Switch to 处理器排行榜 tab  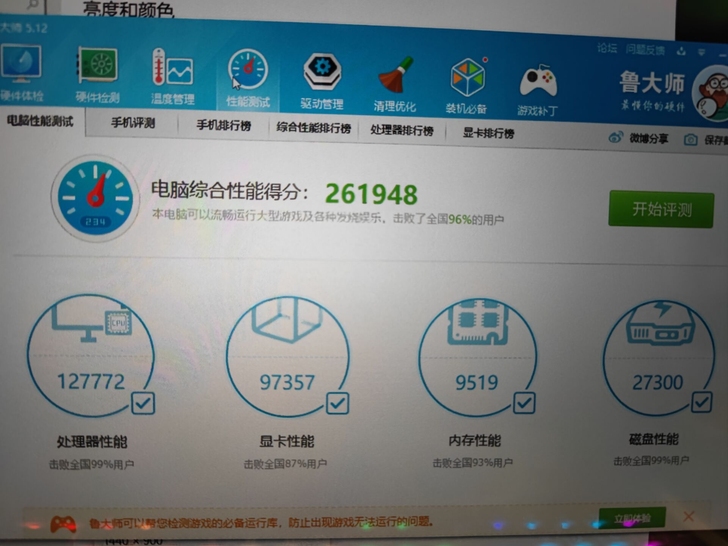[402, 130]
